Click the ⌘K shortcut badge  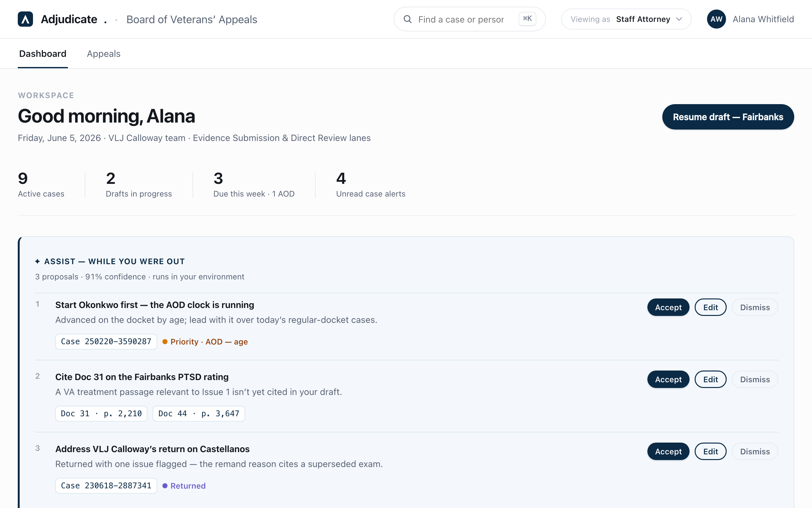tap(527, 19)
